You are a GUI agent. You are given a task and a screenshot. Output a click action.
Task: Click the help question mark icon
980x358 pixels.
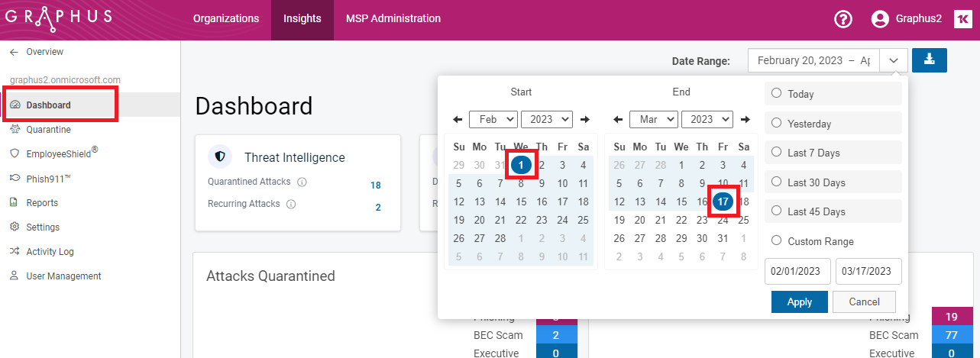coord(843,19)
